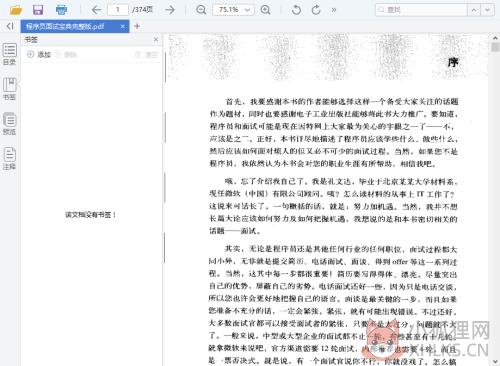Click the 查找 search field

[421, 10]
